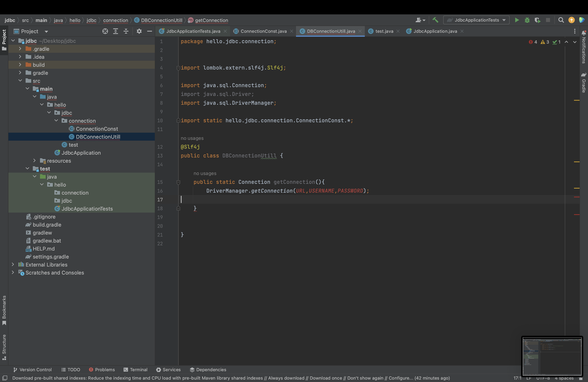Expand the resources folder
Image resolution: width=588 pixels, height=382 pixels.
click(34, 160)
